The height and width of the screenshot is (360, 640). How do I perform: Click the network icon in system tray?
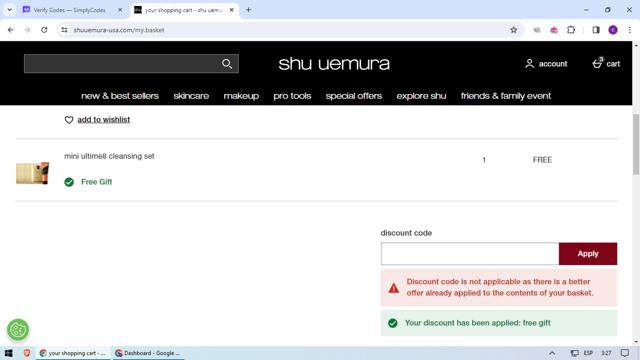pos(574,353)
